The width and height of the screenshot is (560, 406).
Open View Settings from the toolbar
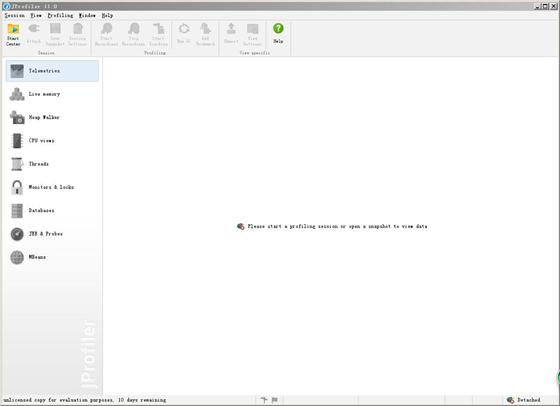point(252,34)
